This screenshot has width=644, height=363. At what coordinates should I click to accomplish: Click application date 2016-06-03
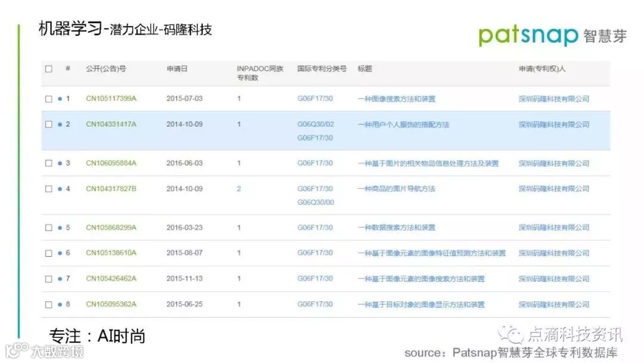click(x=184, y=163)
